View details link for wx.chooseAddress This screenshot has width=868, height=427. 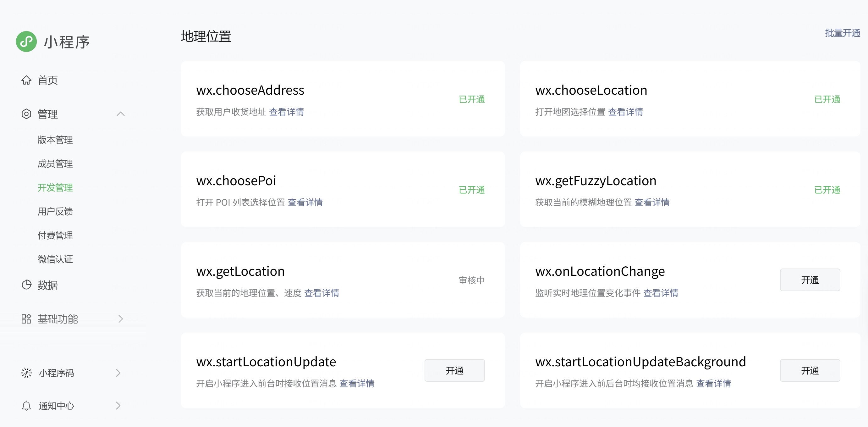pos(286,112)
